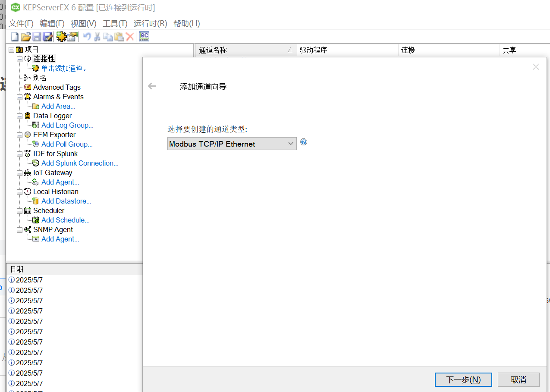Click the IDF for Splunk icon

click(28, 154)
